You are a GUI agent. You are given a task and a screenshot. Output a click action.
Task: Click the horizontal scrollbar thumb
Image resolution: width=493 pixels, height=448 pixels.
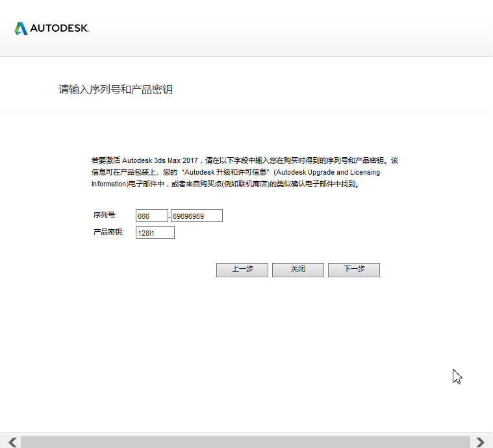coord(246,442)
